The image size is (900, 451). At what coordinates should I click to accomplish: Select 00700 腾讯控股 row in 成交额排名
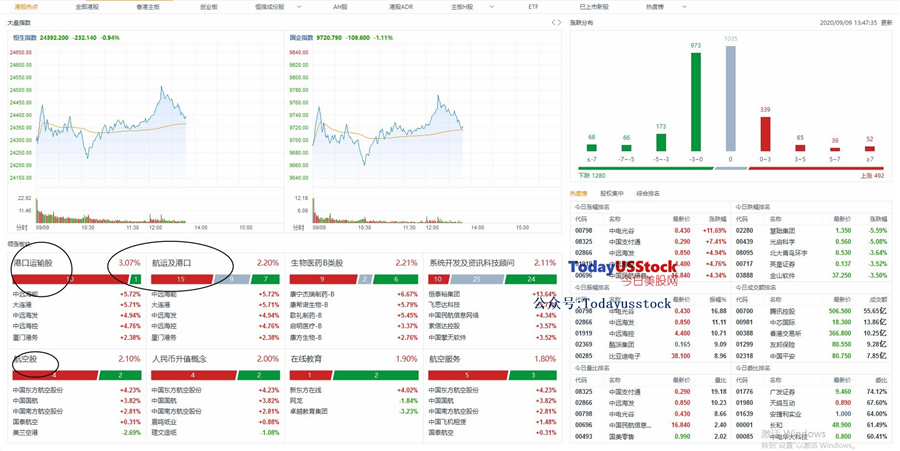point(812,310)
